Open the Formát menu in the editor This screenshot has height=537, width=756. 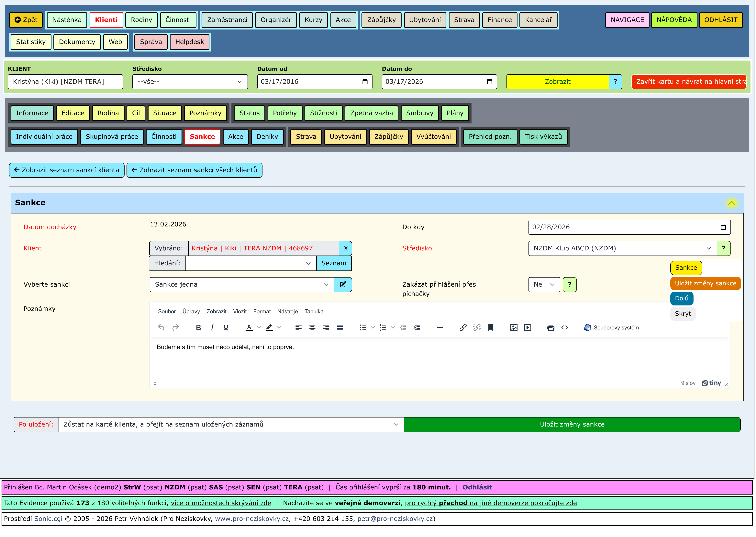[262, 312]
